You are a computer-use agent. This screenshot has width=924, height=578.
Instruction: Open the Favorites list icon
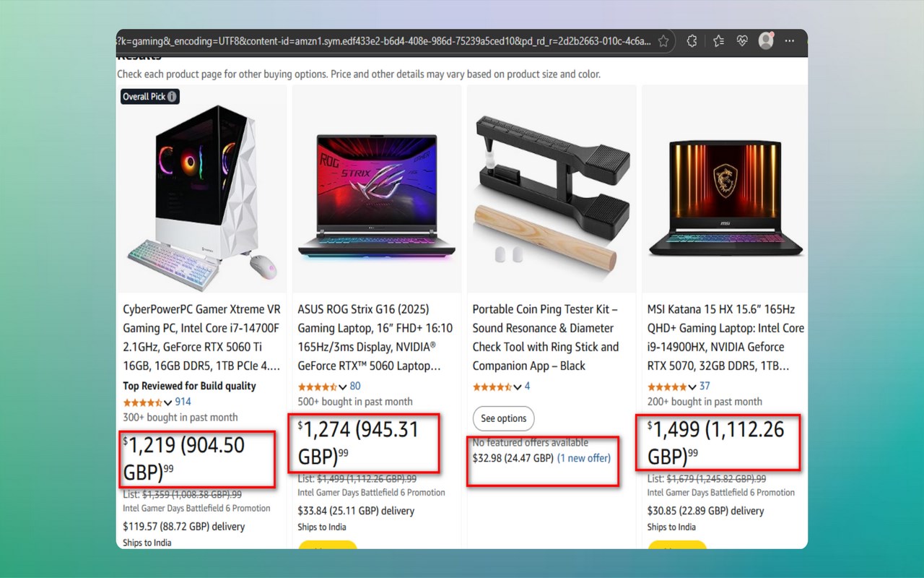[x=718, y=41]
